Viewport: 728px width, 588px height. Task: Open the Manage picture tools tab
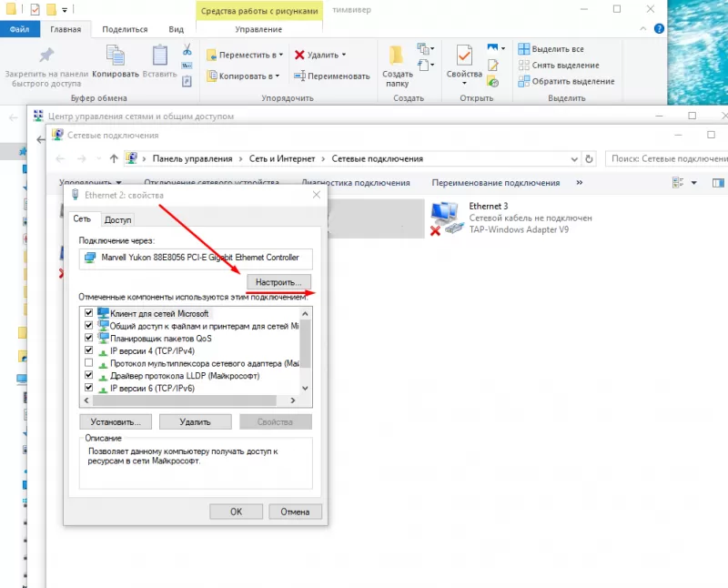tap(258, 29)
